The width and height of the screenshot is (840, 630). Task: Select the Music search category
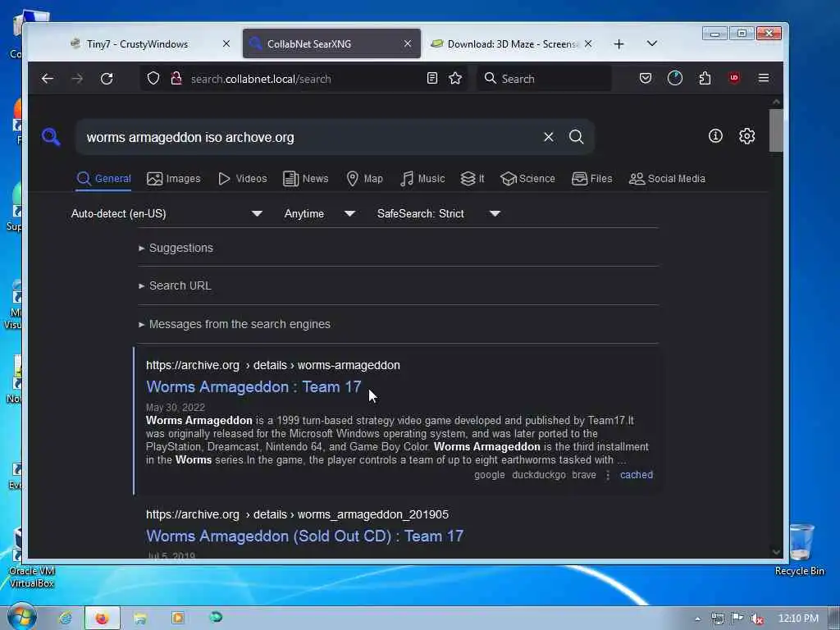(422, 178)
